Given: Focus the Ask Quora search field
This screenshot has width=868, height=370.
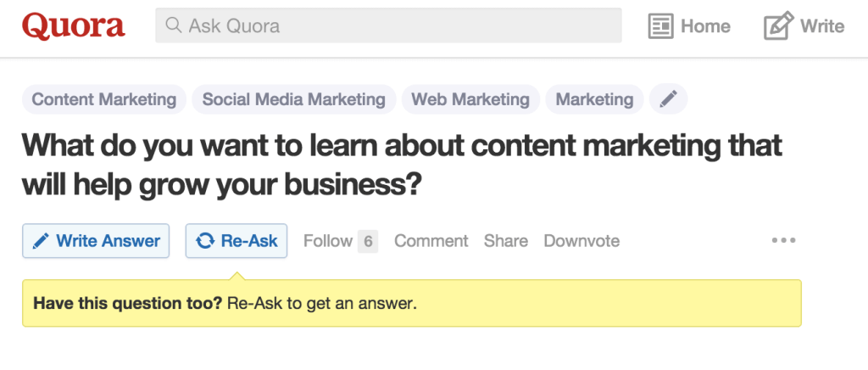Looking at the screenshot, I should 388,25.
